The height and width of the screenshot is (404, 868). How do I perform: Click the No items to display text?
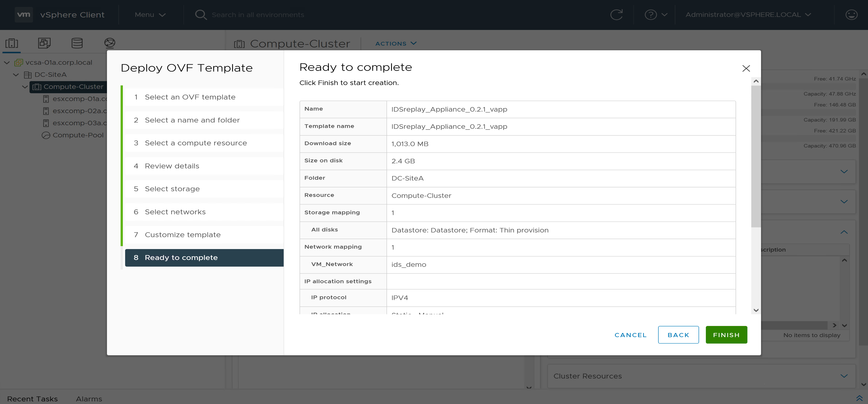click(x=812, y=335)
